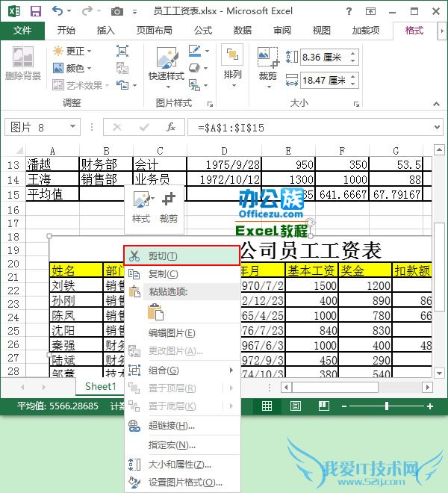
Task: Open the Help question mark icon
Action: 349,12
